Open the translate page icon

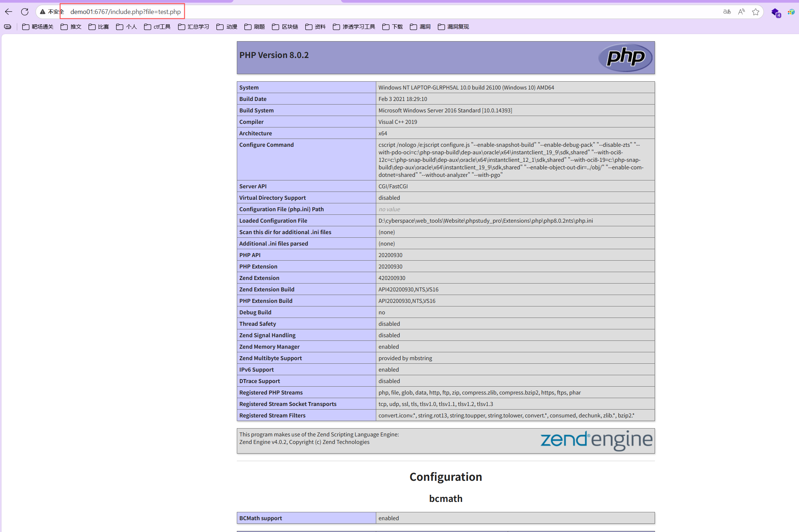(x=727, y=12)
